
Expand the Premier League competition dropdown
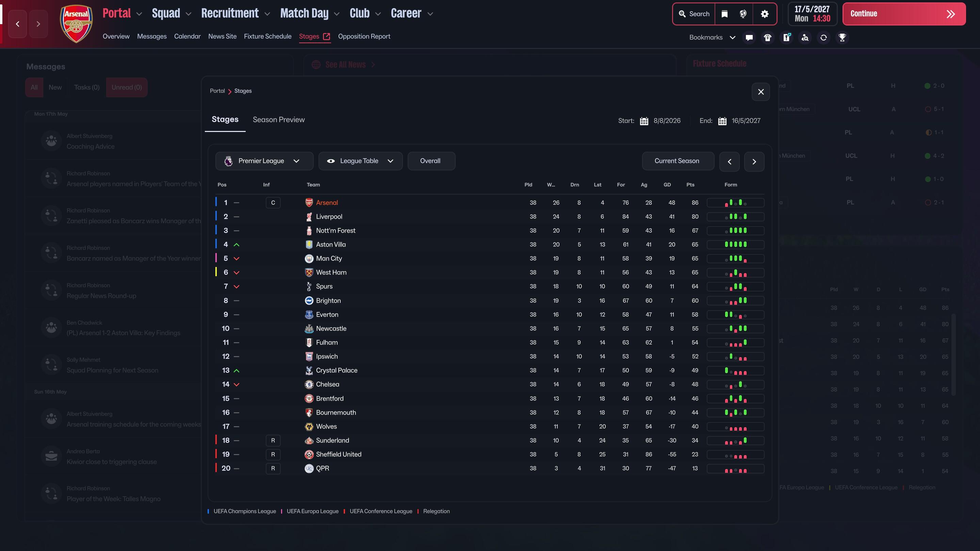click(x=264, y=161)
